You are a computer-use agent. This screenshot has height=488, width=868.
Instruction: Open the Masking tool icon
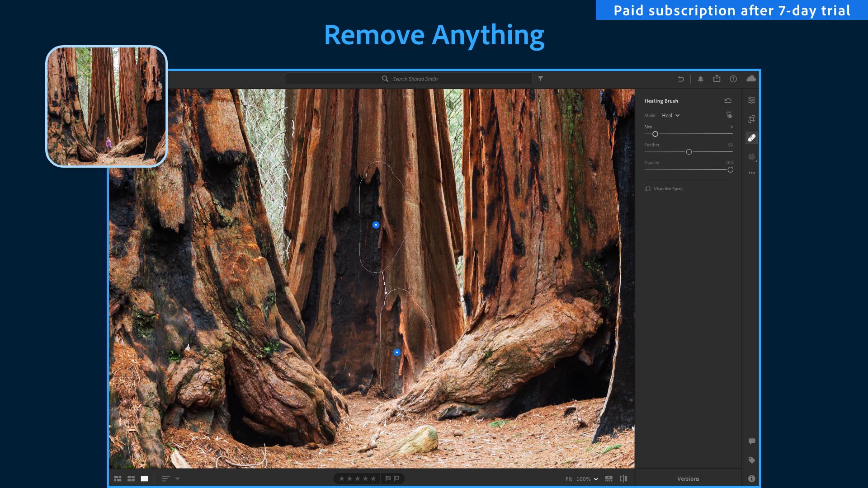(751, 157)
